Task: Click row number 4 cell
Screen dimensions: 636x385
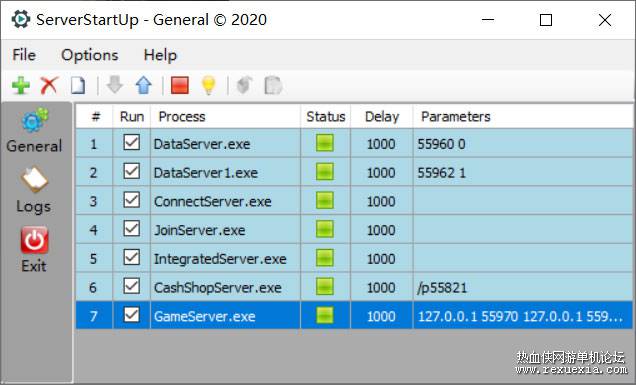Action: (94, 230)
